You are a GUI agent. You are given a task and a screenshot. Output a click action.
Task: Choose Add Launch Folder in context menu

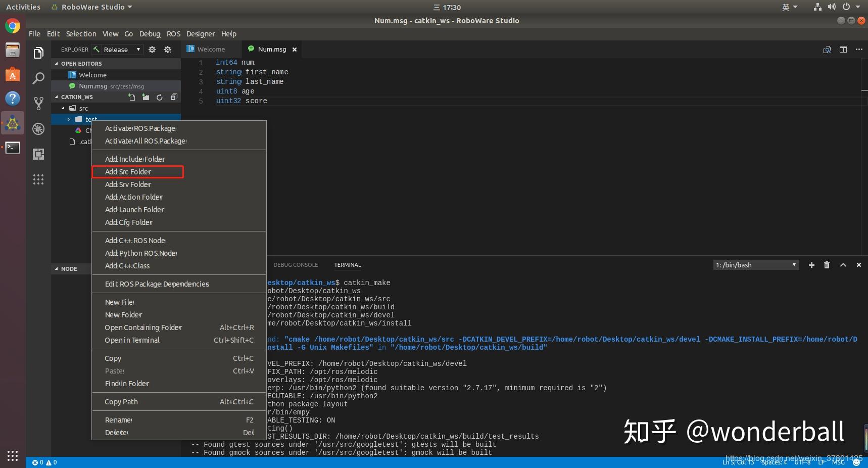pyautogui.click(x=179, y=210)
